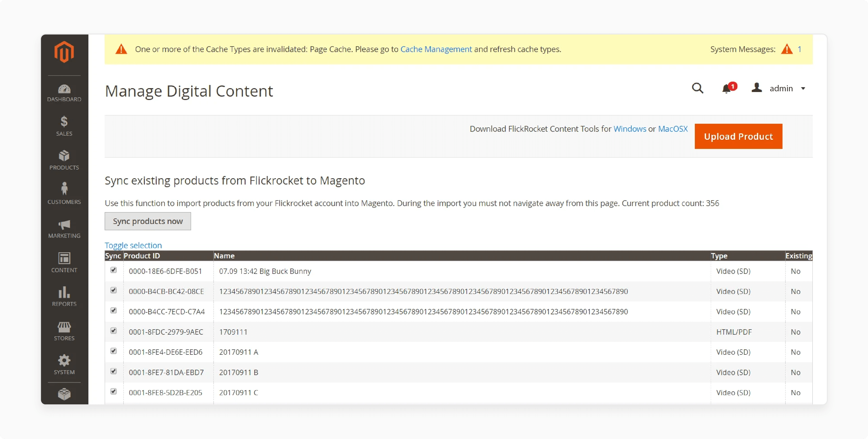Uncheck sync for 0000-B4CC-7ECD-C7A4
Screen dimensions: 868x439
pos(114,311)
